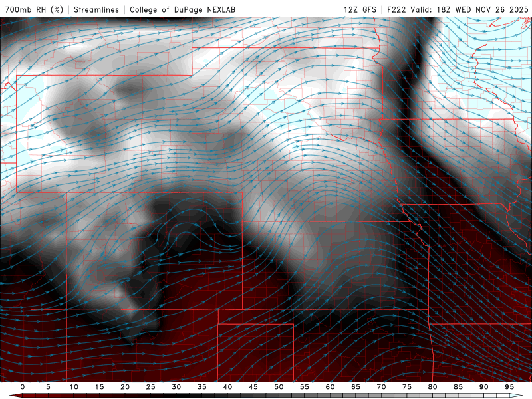Click the "0" colorbar scale label

click(23, 387)
